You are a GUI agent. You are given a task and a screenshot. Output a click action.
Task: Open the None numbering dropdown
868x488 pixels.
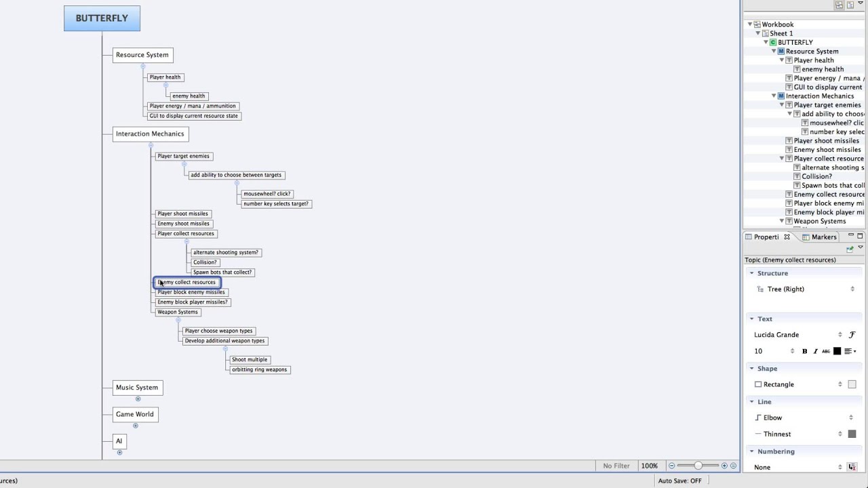tap(798, 467)
